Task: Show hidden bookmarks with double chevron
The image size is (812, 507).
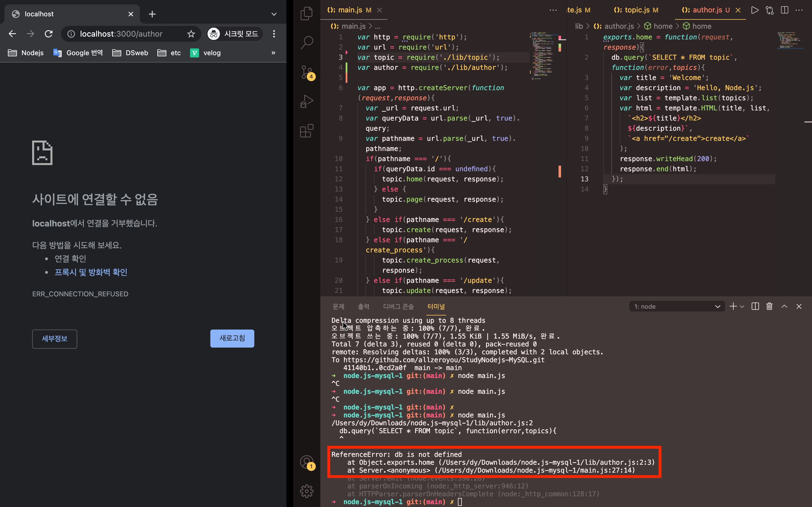Action: [273, 53]
